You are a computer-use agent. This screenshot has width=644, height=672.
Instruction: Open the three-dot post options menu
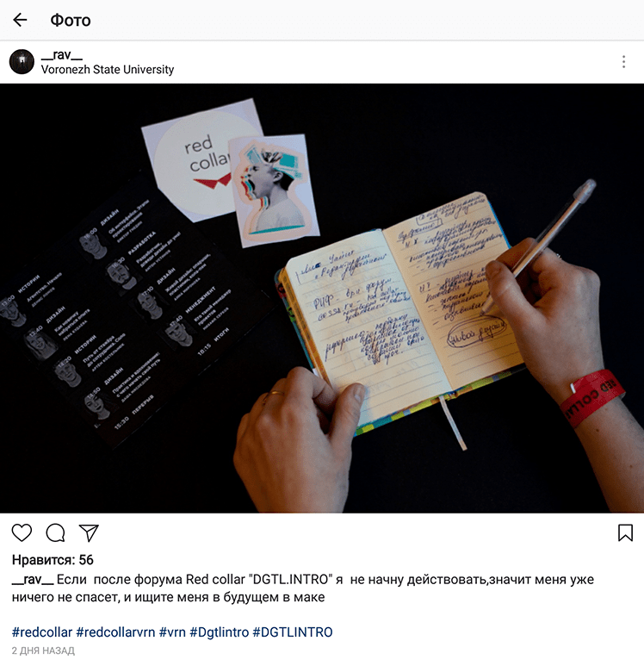[623, 62]
